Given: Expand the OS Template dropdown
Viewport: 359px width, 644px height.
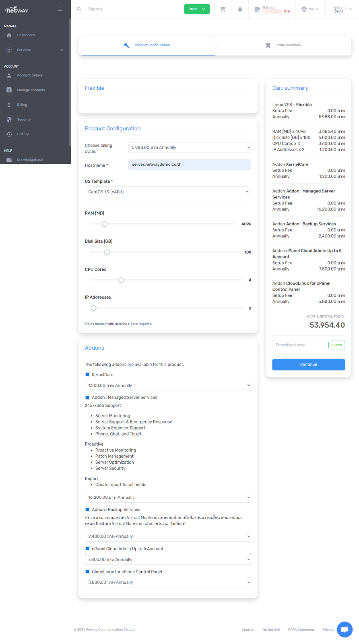Looking at the screenshot, I should click(167, 192).
